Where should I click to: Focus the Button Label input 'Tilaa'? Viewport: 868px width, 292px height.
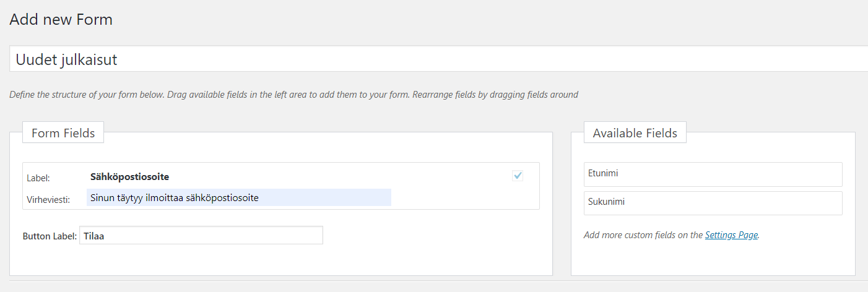click(201, 236)
